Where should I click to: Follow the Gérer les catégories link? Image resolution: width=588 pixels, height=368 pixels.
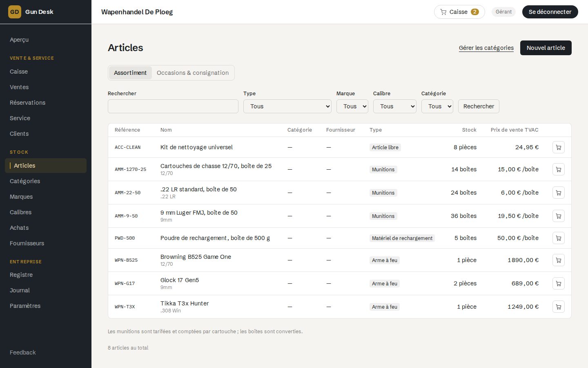tap(486, 48)
